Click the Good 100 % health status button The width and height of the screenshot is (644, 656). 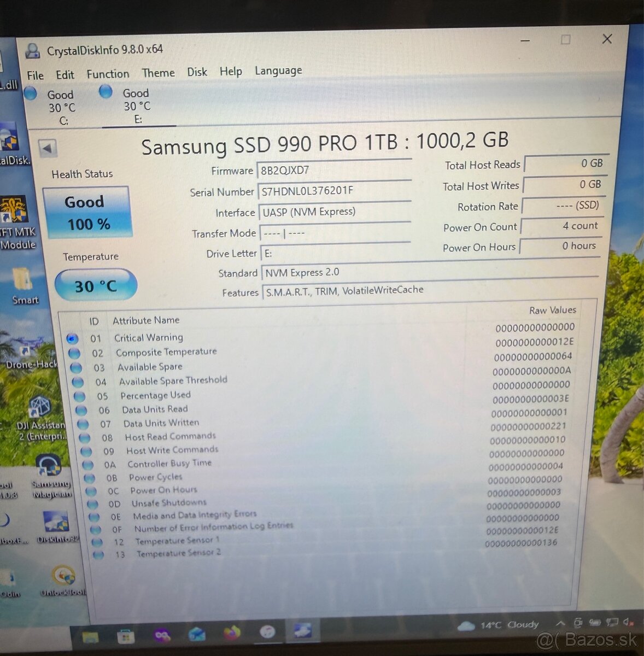tap(87, 213)
